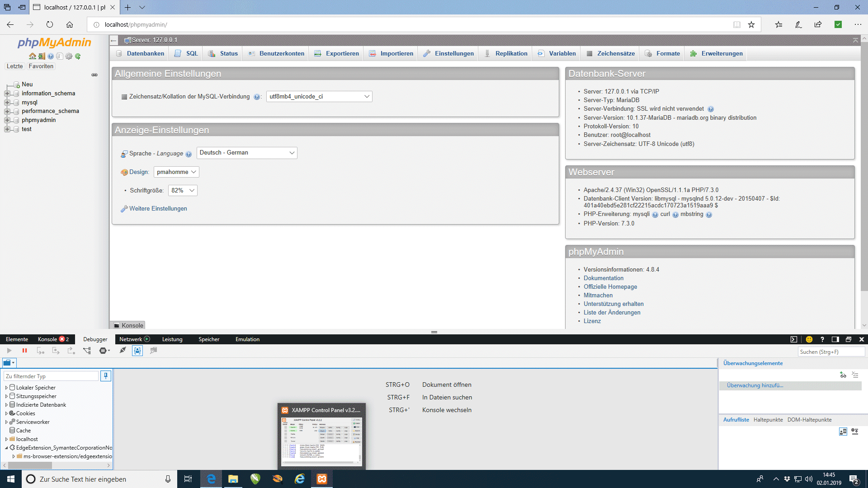Click the console toggle icon in DevTools header
This screenshot has width=868, height=488.
(794, 339)
